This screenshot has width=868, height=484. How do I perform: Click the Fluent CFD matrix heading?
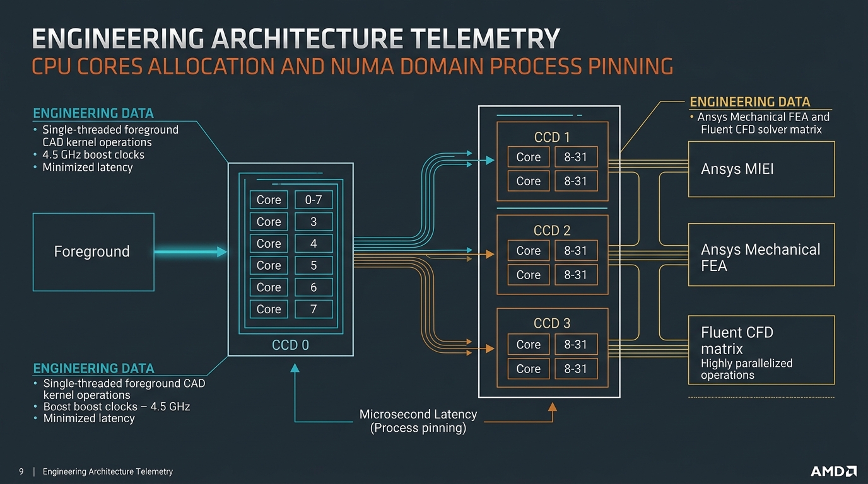point(737,340)
